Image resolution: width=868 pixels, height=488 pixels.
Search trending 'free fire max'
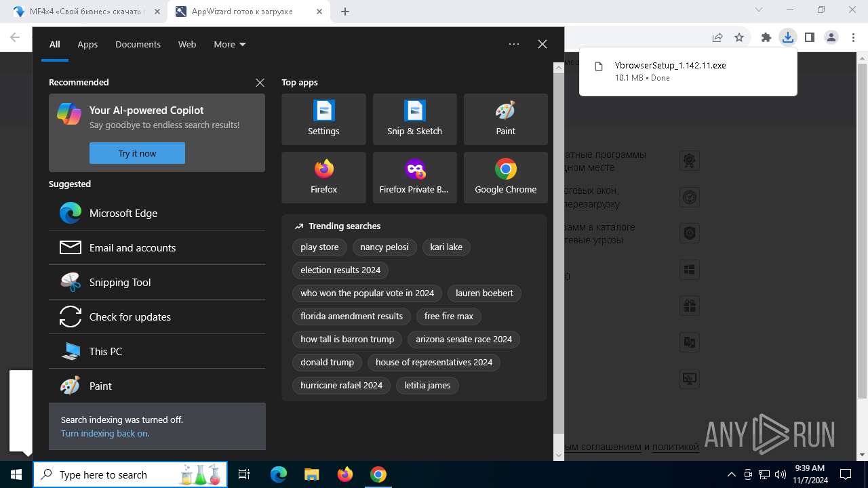(x=449, y=316)
